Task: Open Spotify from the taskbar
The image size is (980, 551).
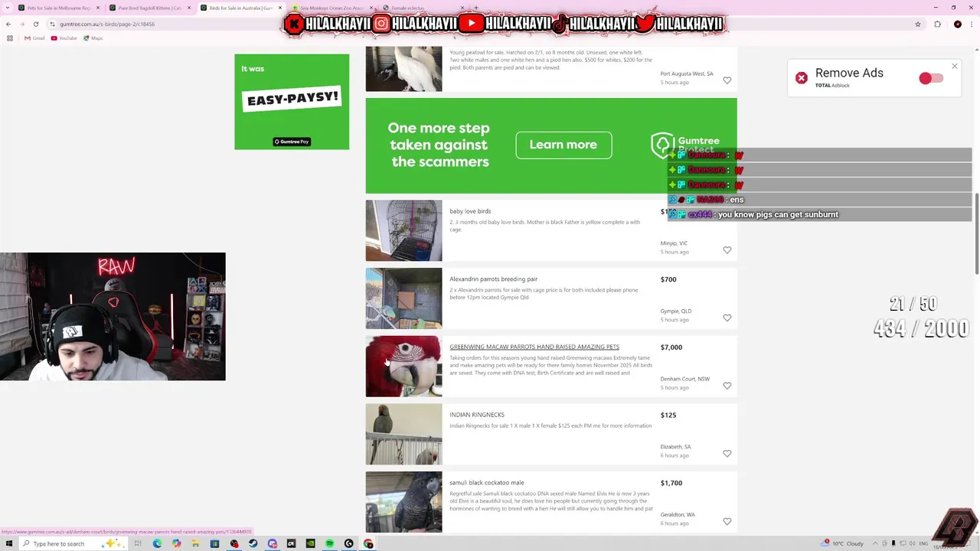Action: tap(329, 543)
